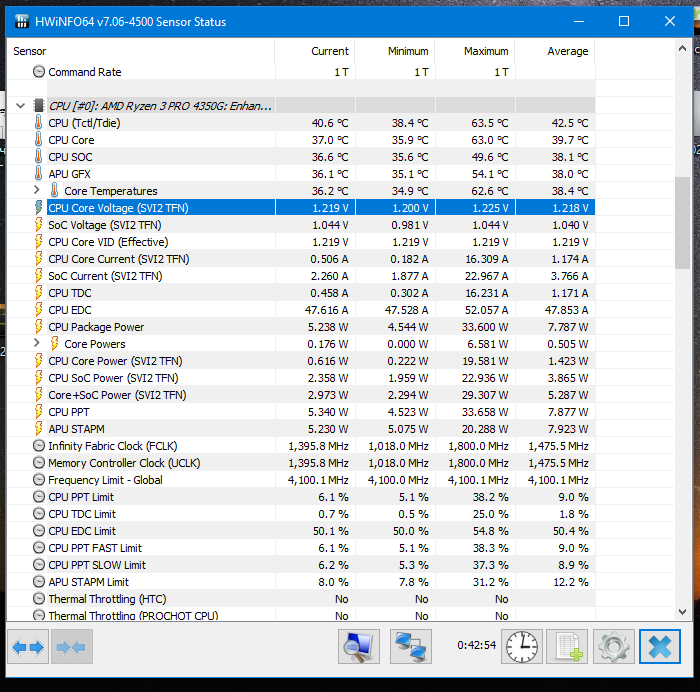Expand layout with the blue outward arrows
This screenshot has height=692, width=700.
(x=28, y=646)
